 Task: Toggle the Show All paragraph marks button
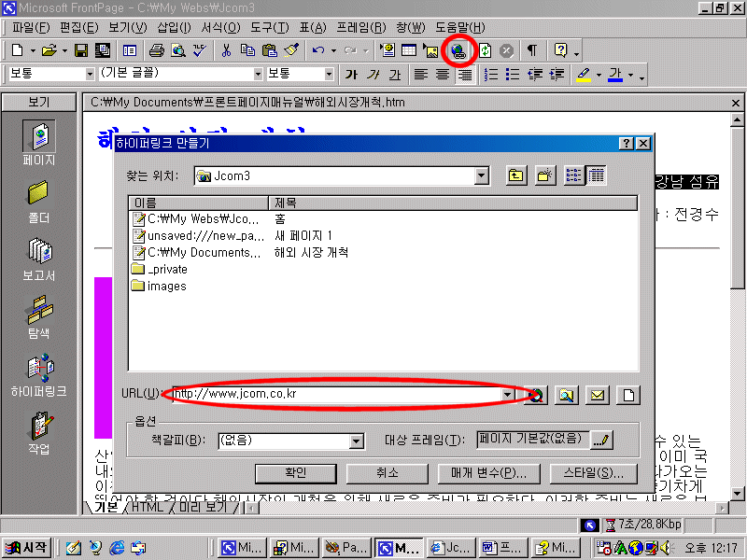click(532, 50)
